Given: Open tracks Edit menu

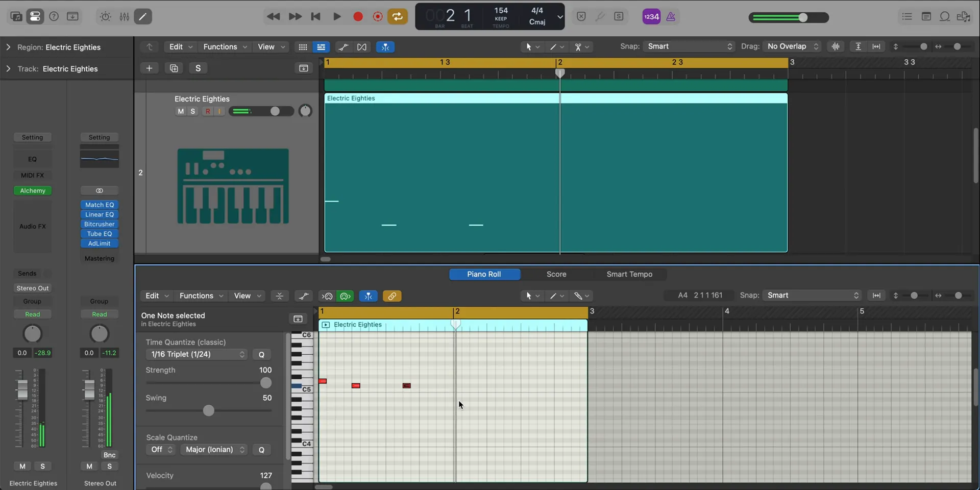Looking at the screenshot, I should click(181, 46).
